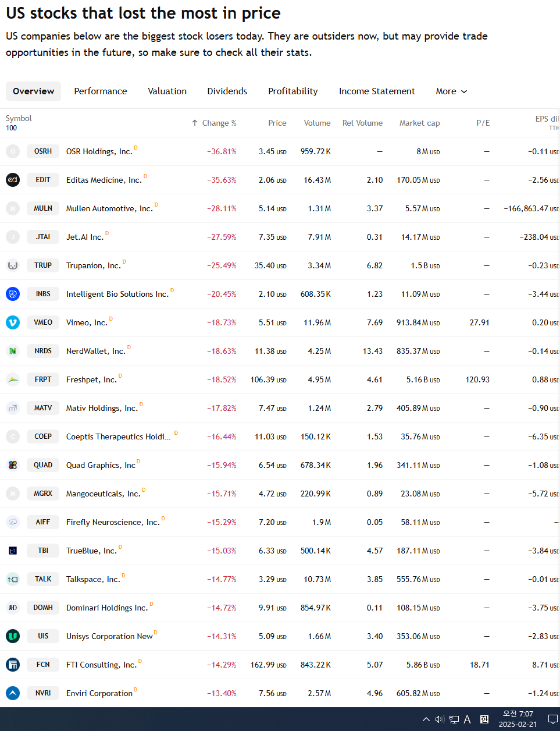
Task: Click the TrueBlue logo icon
Action: (x=13, y=551)
